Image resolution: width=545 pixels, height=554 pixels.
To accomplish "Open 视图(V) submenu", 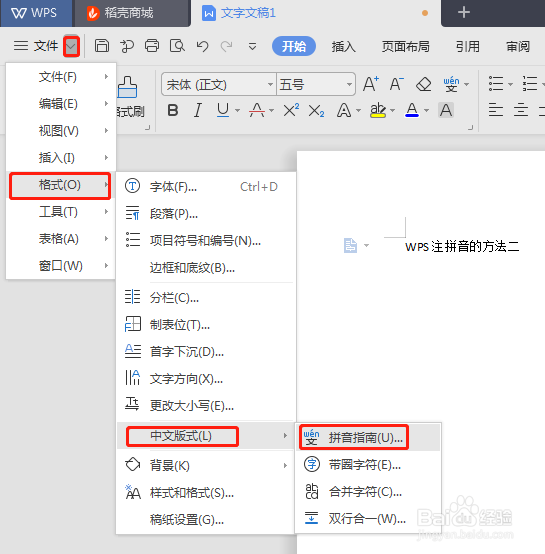I will (x=61, y=131).
